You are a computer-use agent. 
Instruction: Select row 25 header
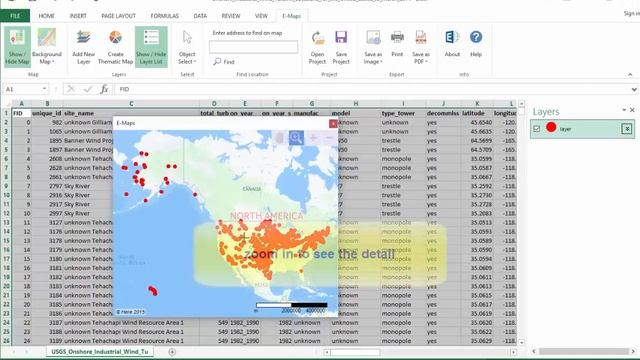(6, 332)
